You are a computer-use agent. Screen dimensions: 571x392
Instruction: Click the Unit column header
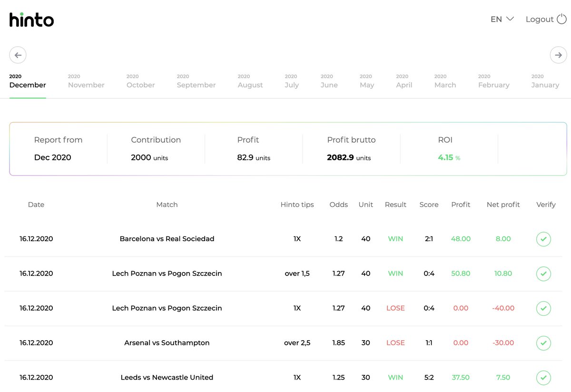366,205
